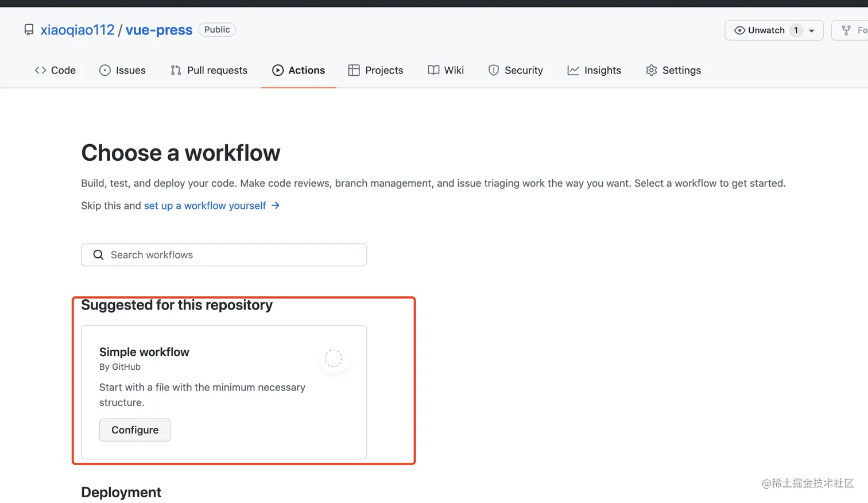Screen dimensions: 868x503
Task: Click the Security shield icon
Action: click(x=493, y=70)
